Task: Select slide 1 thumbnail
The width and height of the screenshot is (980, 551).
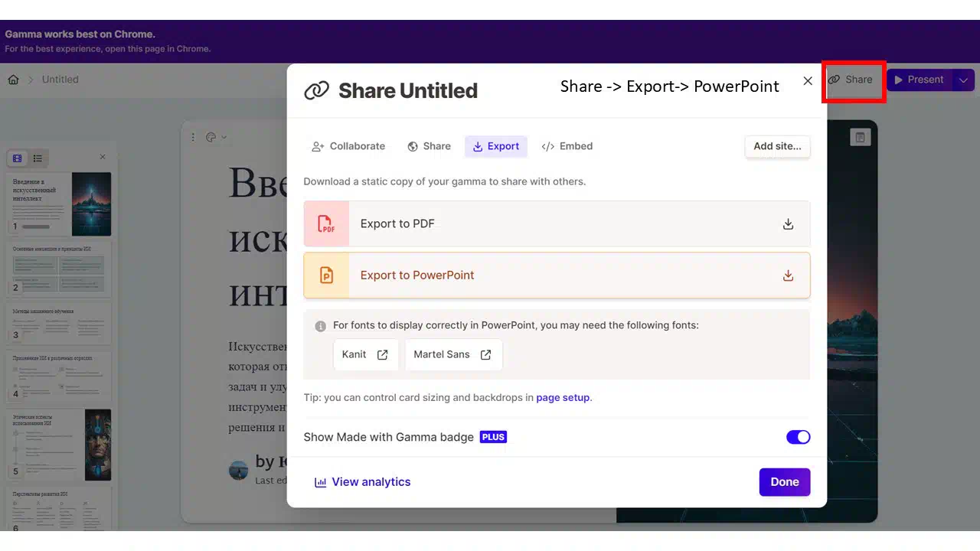Action: click(60, 204)
